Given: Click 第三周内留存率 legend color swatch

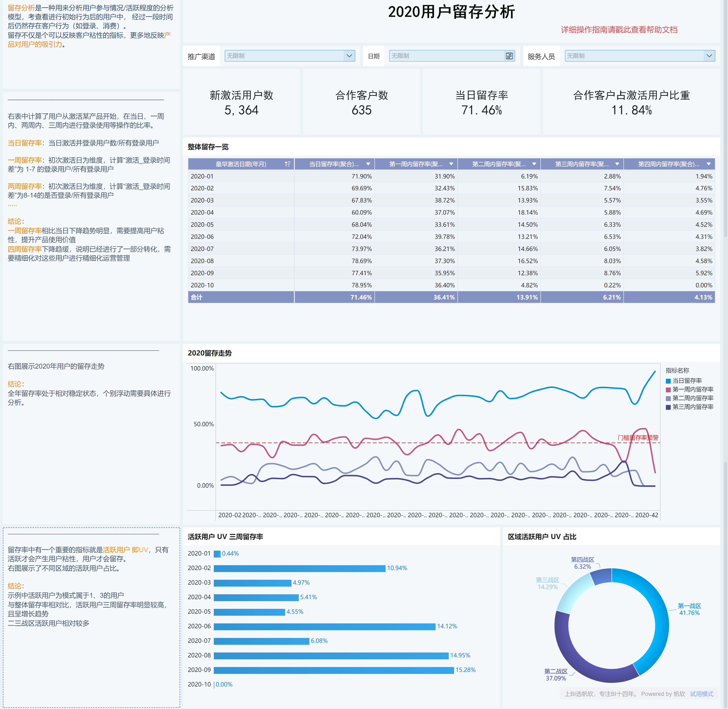Looking at the screenshot, I should point(668,407).
